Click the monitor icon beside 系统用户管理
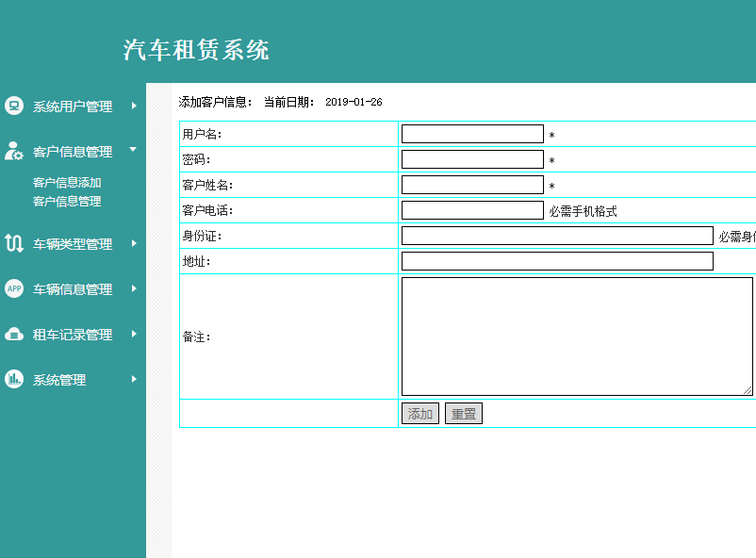Image resolution: width=756 pixels, height=558 pixels. (14, 106)
